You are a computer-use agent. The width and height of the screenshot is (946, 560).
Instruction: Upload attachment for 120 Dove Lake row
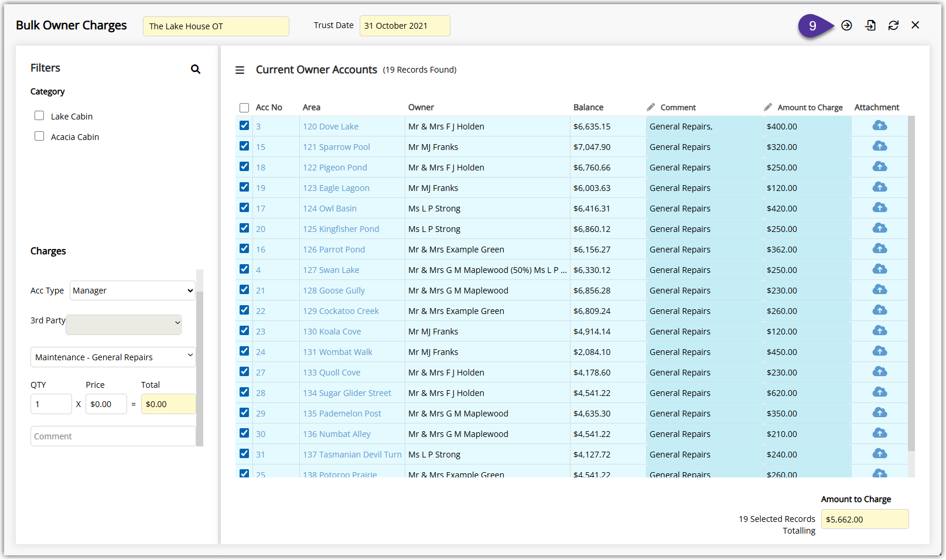[879, 125]
